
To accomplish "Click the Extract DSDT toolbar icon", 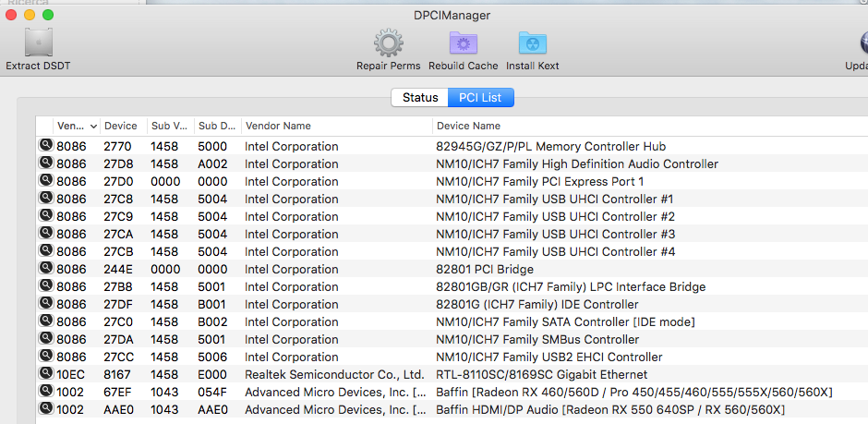I will (x=38, y=43).
